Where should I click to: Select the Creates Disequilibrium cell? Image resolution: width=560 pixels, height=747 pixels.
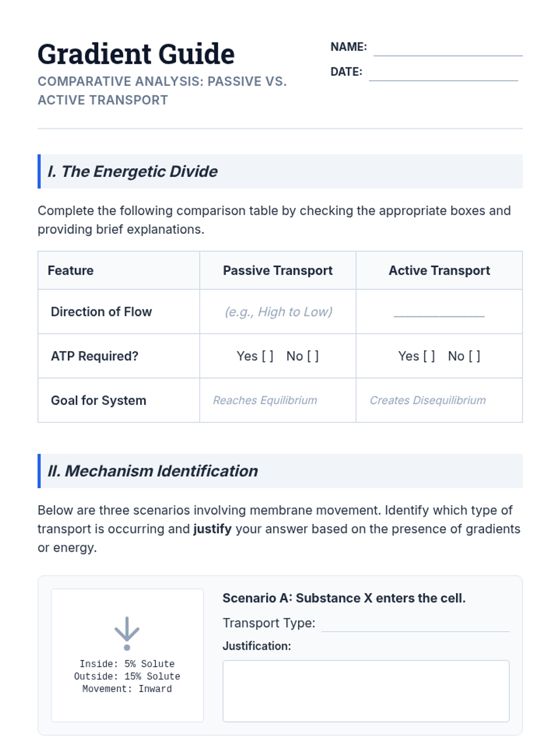427,401
